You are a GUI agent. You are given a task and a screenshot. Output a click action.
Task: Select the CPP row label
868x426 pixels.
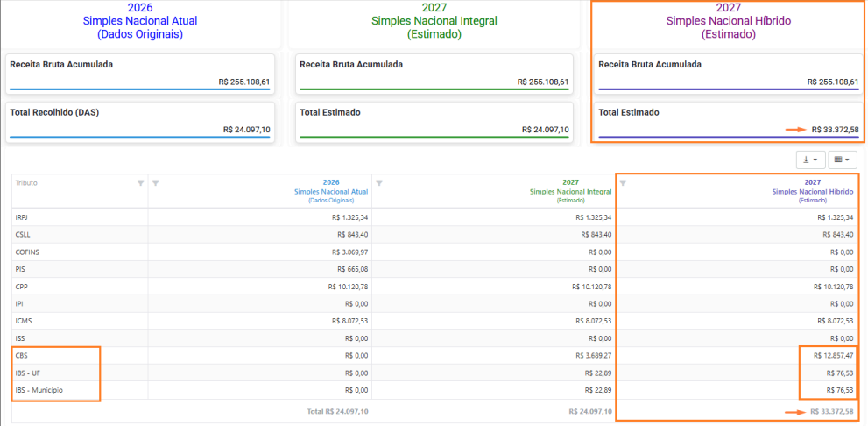21,287
